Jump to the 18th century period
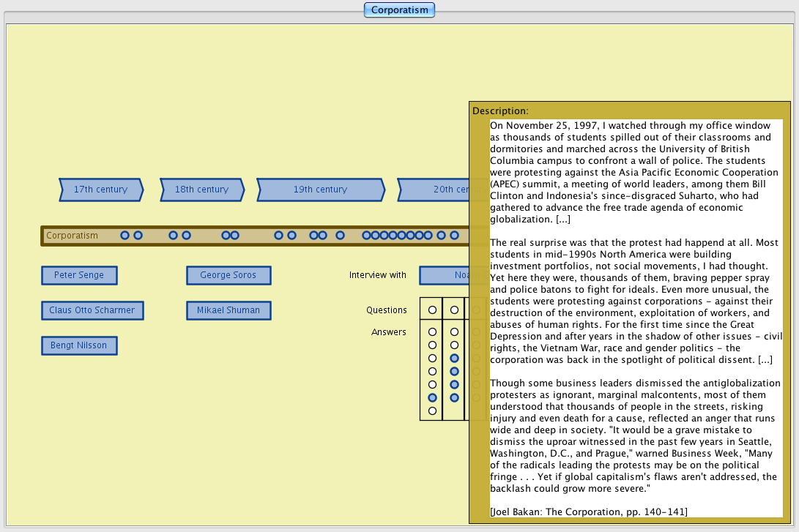The image size is (799, 532). coord(201,190)
